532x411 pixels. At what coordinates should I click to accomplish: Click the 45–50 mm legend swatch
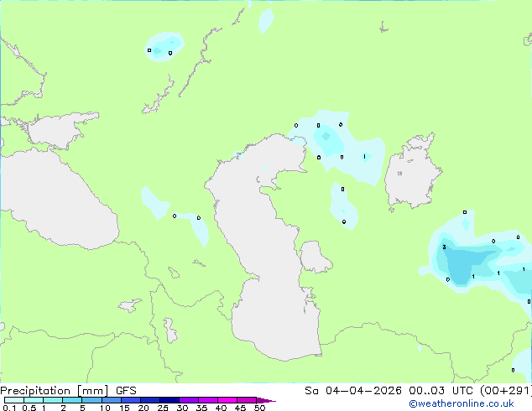point(247,400)
